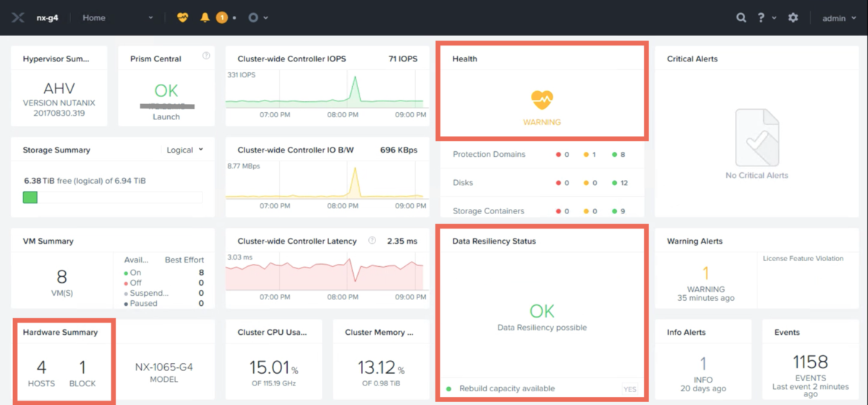Click the green Rebuild capacity status dot
Image resolution: width=868 pixels, height=405 pixels.
448,389
